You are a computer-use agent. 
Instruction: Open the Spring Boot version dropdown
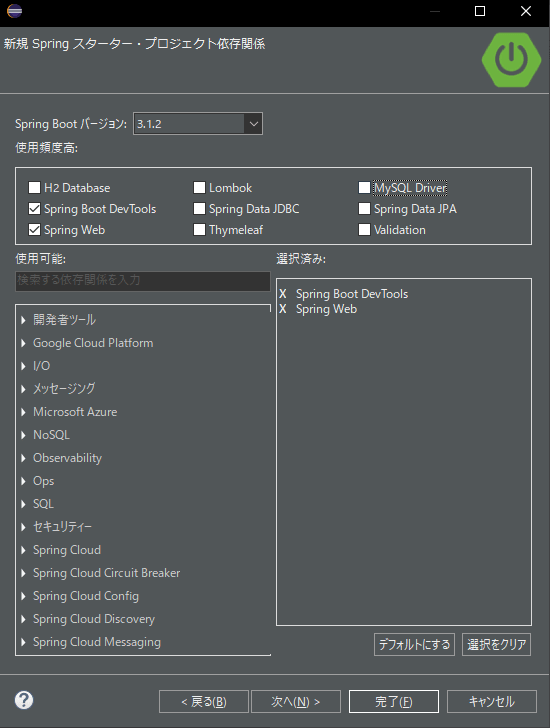253,124
